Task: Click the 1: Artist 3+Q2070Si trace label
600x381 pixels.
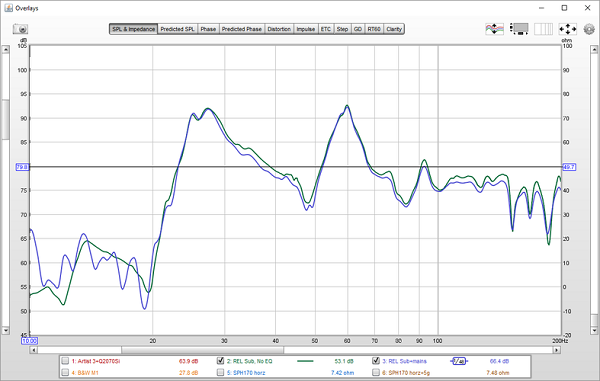Action: click(96, 361)
